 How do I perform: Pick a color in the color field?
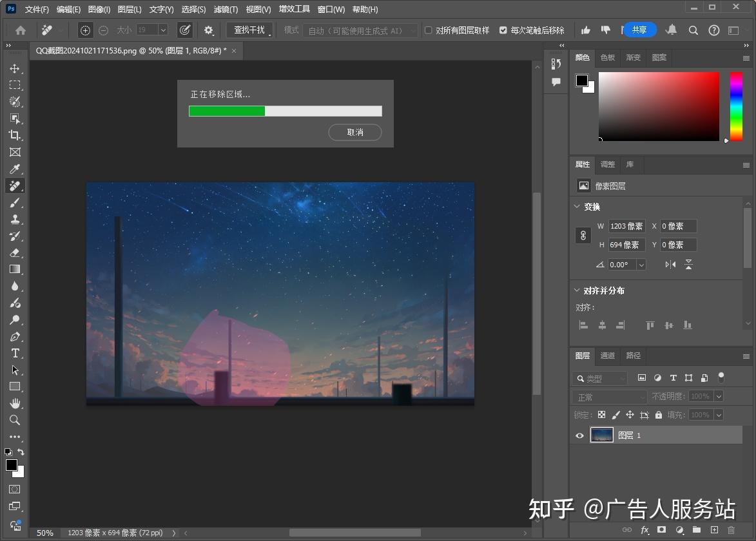[x=657, y=106]
